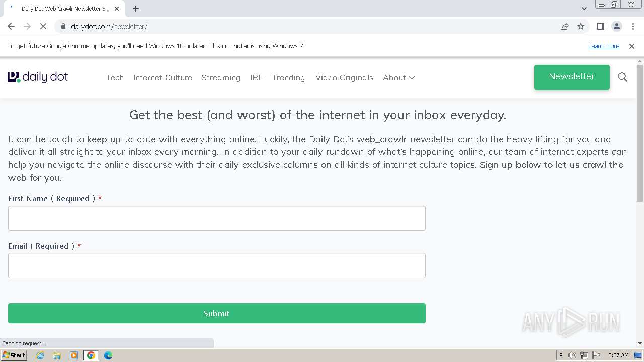Open the Windows Start menu
Viewport: 644px width, 362px height.
14,355
